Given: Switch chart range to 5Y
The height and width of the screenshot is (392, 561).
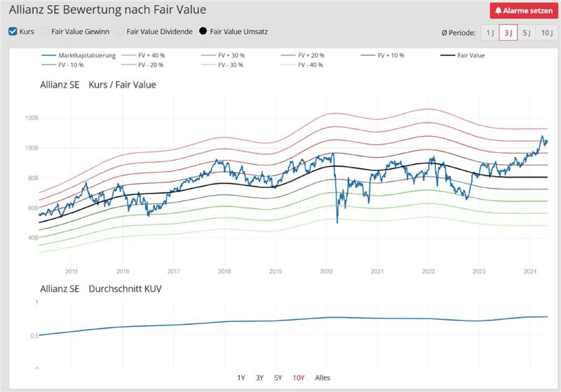Looking at the screenshot, I should click(x=278, y=378).
